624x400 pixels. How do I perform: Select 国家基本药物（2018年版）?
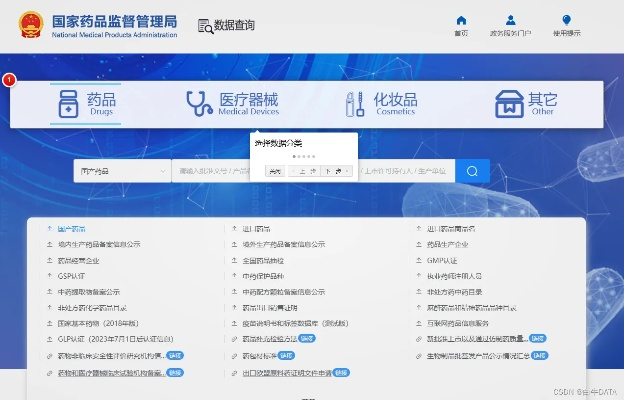(x=98, y=323)
